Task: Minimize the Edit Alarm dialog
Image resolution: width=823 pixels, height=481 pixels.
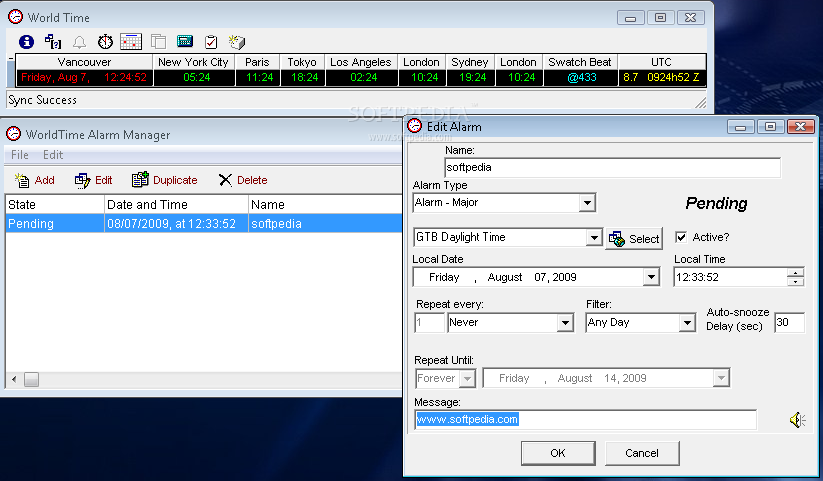Action: [741, 127]
